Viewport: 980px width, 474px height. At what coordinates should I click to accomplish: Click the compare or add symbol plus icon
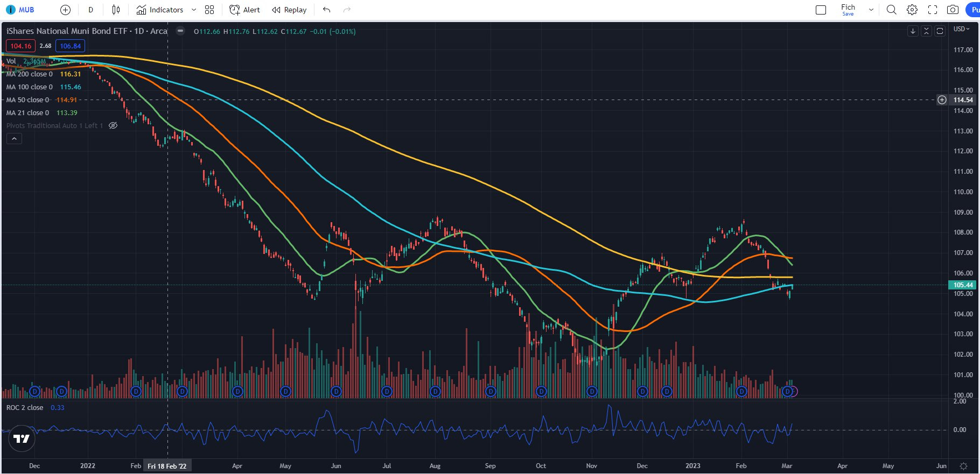coord(65,10)
